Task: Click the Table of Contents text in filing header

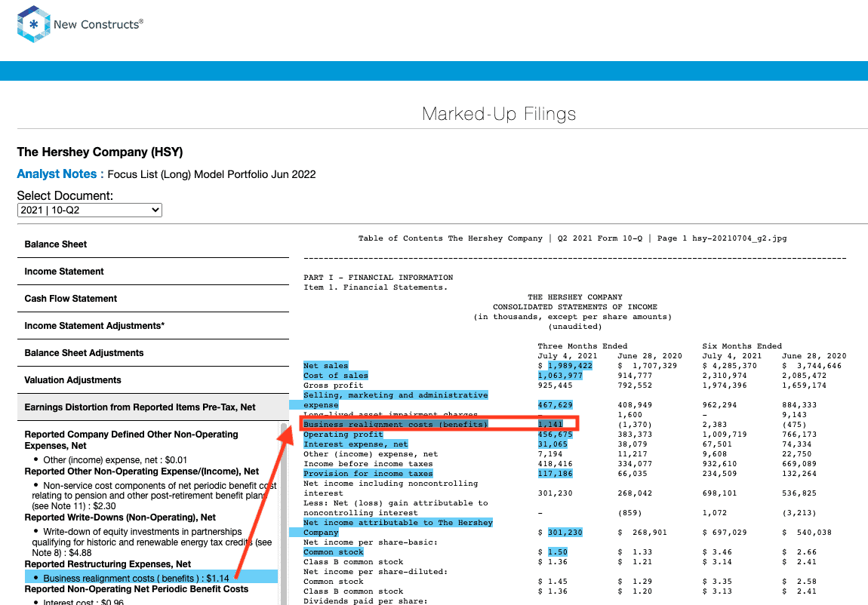Action: 400,238
